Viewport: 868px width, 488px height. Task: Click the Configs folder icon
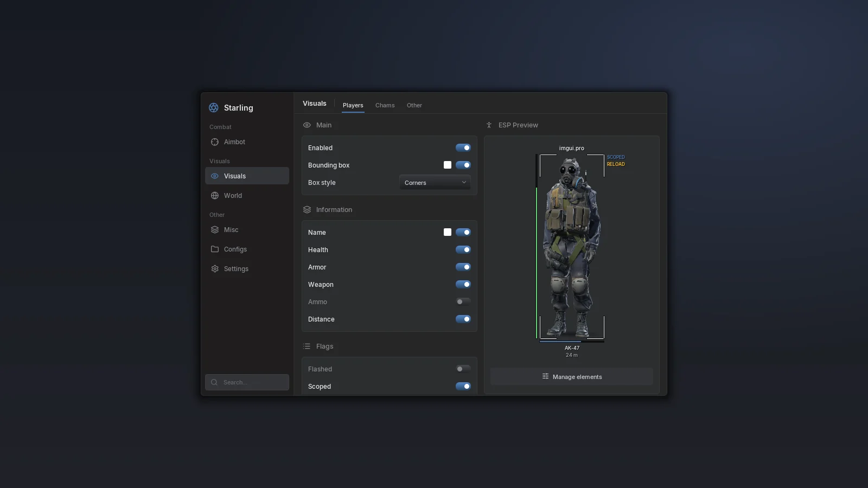215,249
